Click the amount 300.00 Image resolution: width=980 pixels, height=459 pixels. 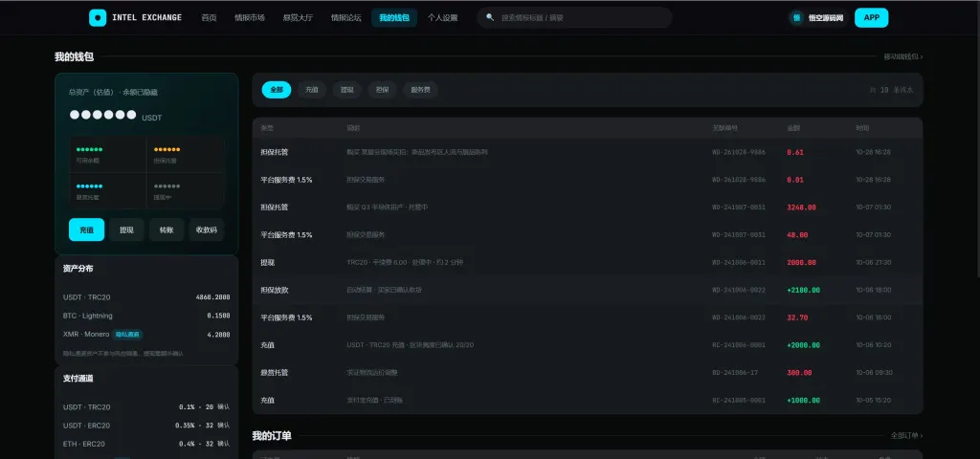[x=799, y=372]
